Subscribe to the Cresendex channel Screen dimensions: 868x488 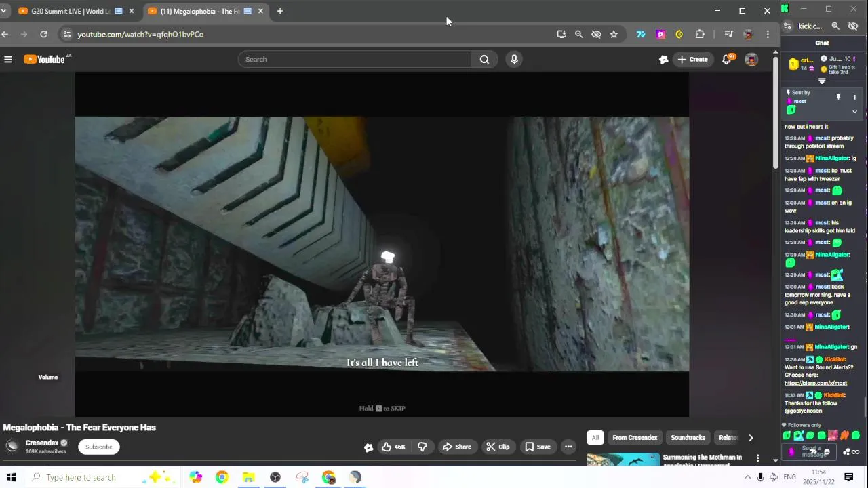click(98, 447)
